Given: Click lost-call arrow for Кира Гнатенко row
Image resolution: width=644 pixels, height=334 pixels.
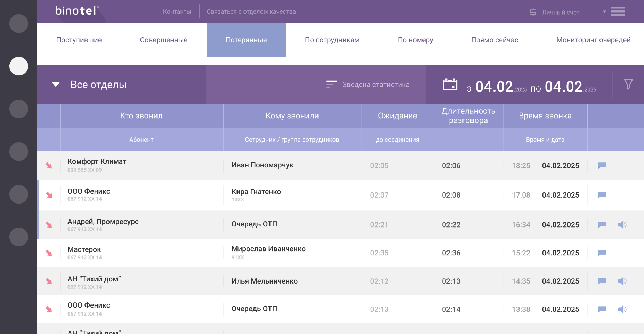Looking at the screenshot, I should pyautogui.click(x=49, y=195).
